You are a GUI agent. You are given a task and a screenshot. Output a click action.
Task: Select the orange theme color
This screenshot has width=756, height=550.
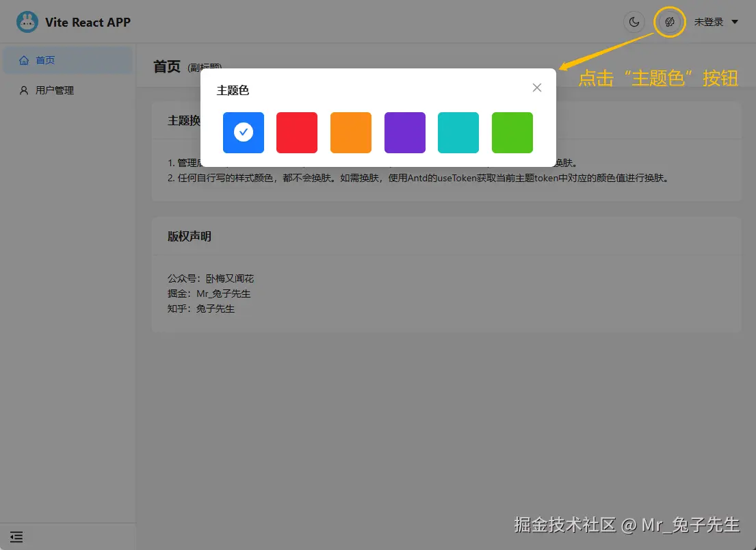(x=350, y=132)
